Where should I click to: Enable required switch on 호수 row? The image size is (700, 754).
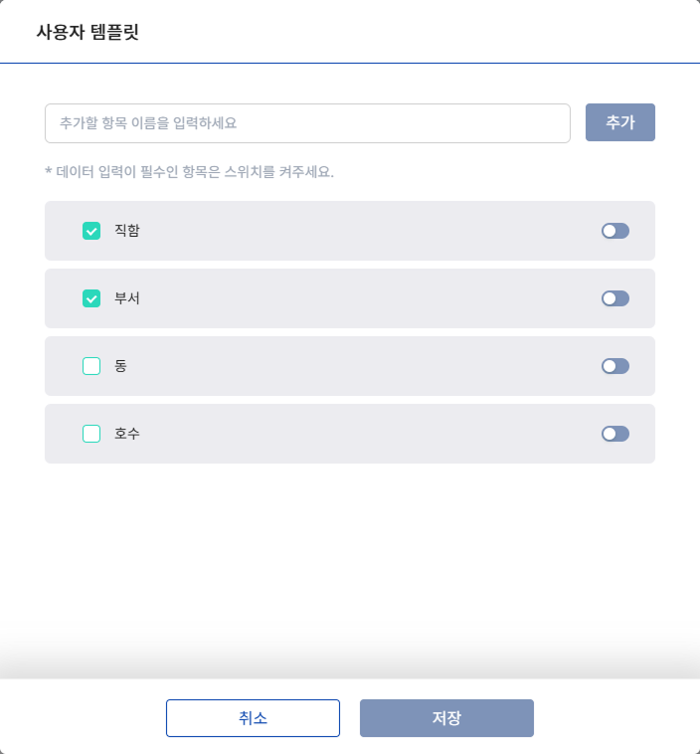(614, 434)
